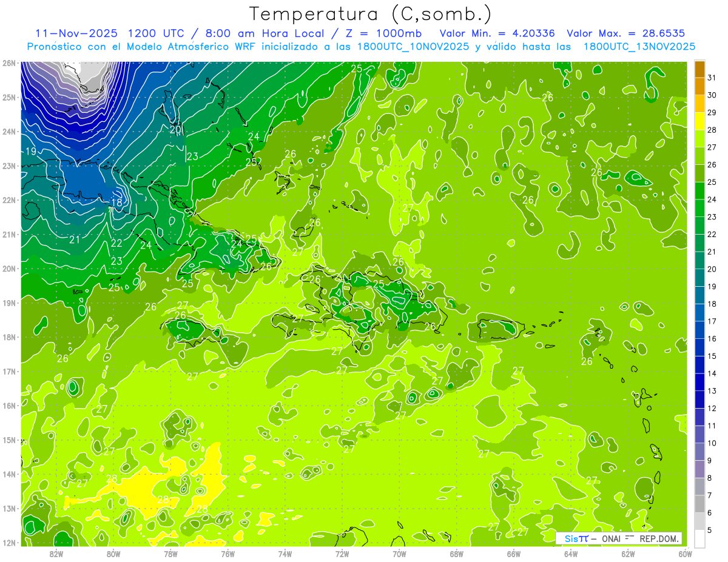Screen dimensions: 728x562
Task: Pick the white swatch below 5 on color bar
Action: click(x=699, y=538)
